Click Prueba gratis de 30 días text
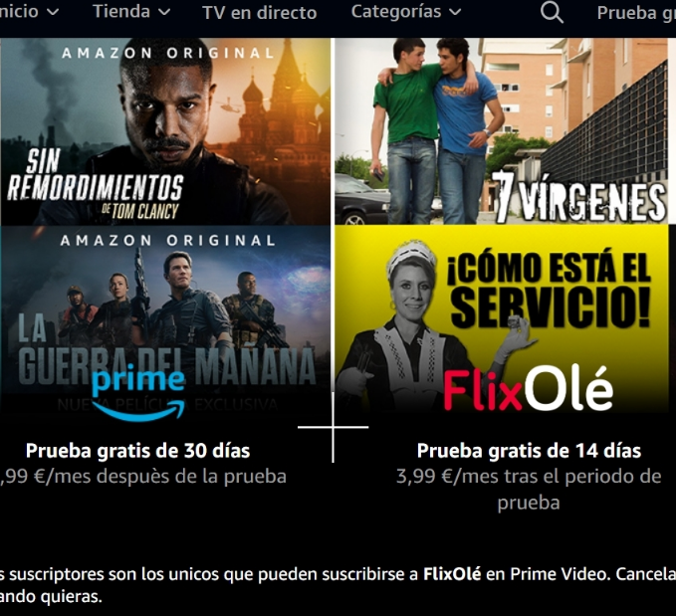Viewport: 676px width, 616px height. coord(138,451)
